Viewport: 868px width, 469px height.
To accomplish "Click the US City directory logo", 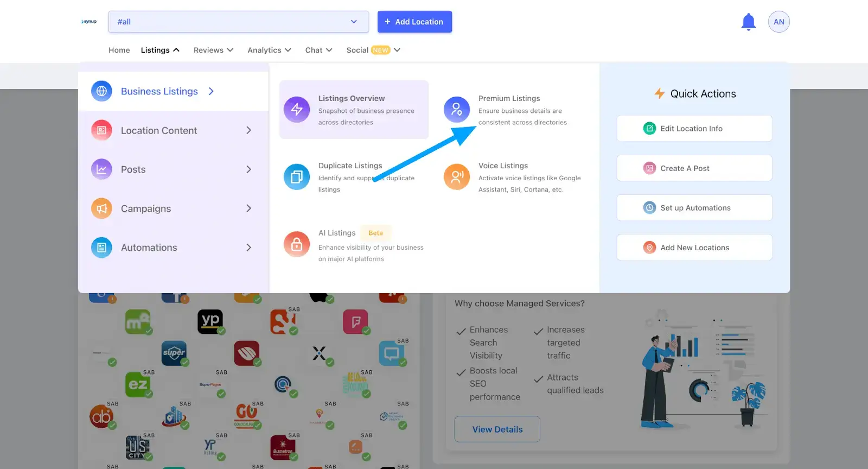I will click(x=138, y=448).
